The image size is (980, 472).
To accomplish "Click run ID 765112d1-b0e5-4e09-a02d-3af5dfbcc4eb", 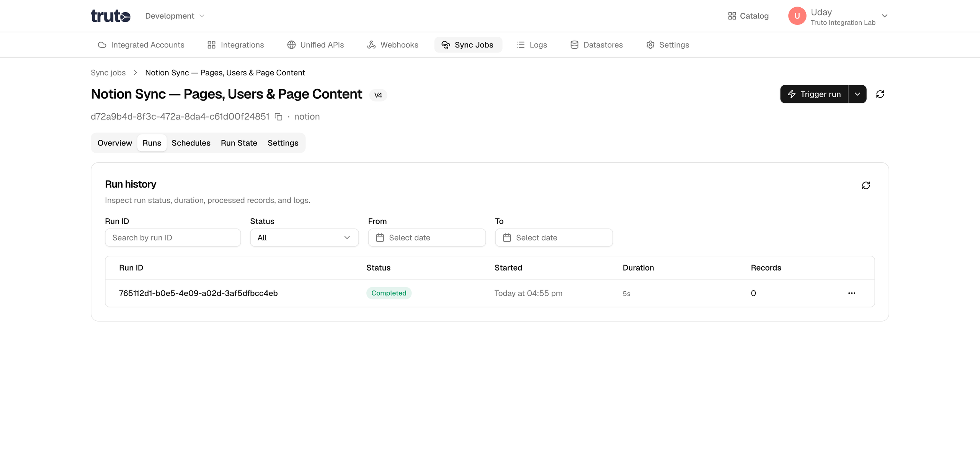I will pos(198,293).
